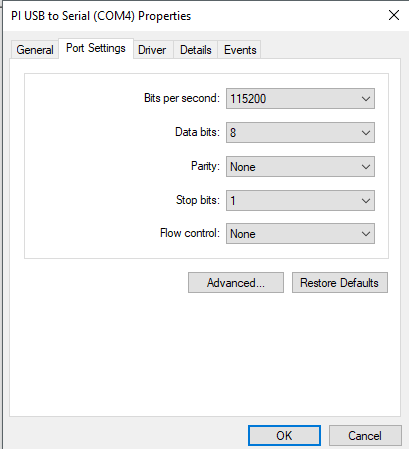
Task: Open the Flow control dropdown arrow
Action: pos(366,234)
